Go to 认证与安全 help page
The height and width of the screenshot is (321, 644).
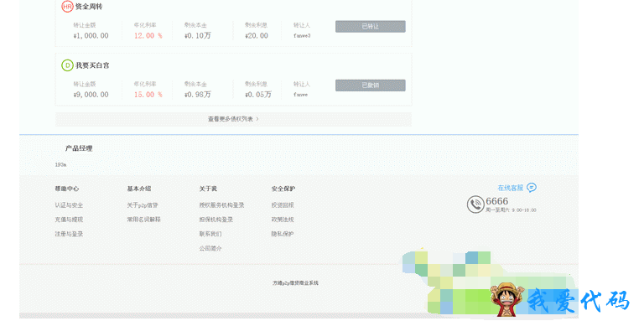pos(69,205)
